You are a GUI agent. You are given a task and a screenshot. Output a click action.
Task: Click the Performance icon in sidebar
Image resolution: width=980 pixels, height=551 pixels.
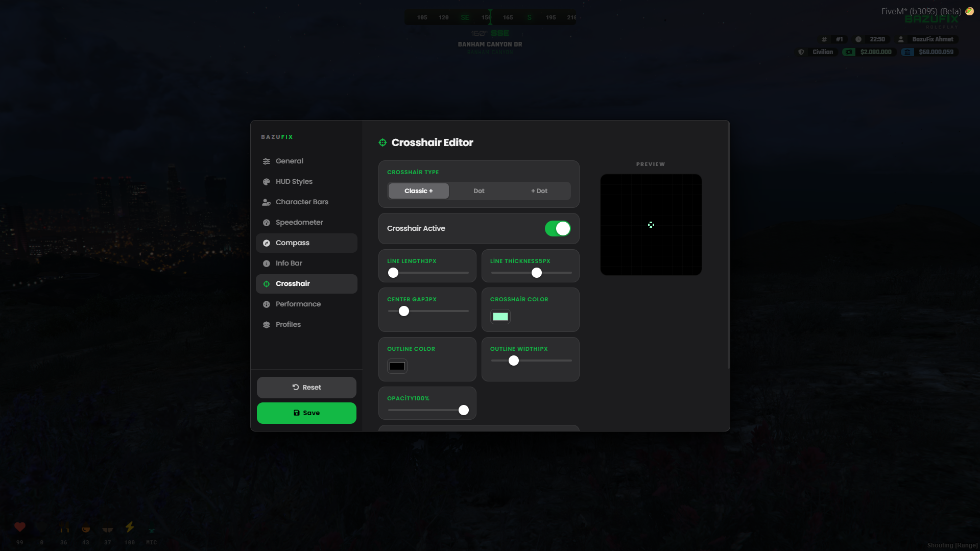[266, 304]
